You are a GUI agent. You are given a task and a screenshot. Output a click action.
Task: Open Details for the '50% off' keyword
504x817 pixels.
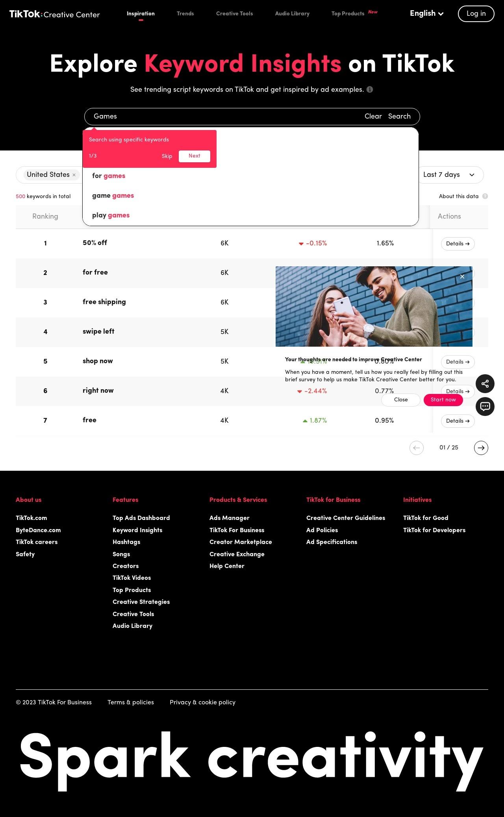click(x=458, y=243)
